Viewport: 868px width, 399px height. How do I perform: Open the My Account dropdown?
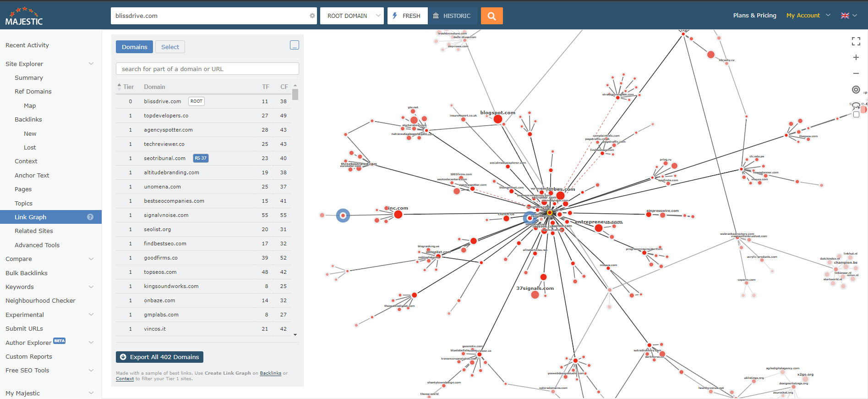pyautogui.click(x=808, y=15)
